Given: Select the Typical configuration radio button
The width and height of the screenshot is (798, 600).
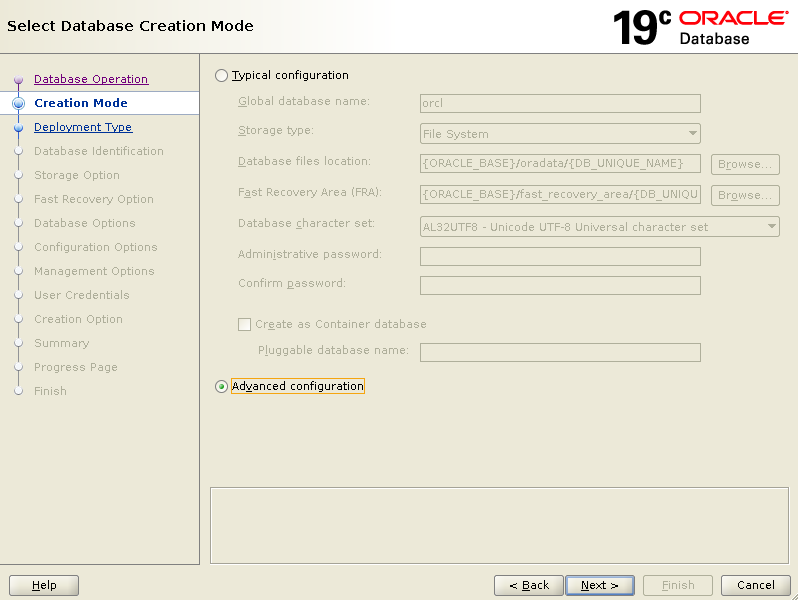Looking at the screenshot, I should point(221,76).
